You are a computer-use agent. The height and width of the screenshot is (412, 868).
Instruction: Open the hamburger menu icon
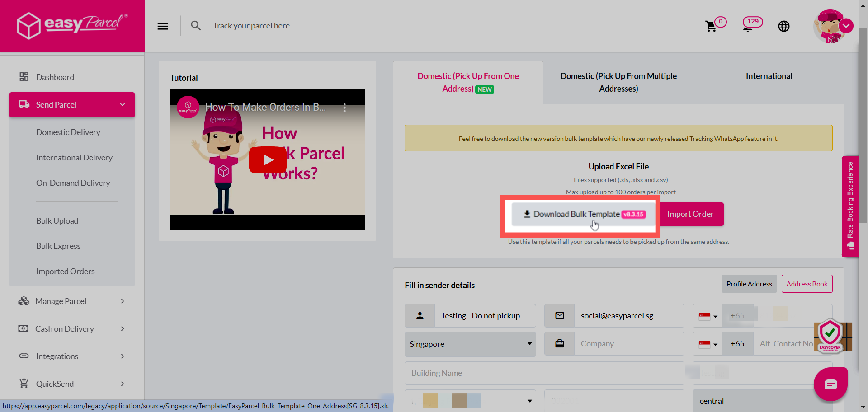pos(163,26)
